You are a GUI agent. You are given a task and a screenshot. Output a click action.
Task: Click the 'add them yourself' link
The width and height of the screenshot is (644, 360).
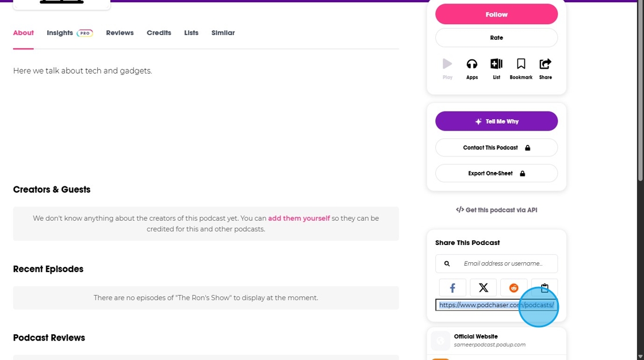pos(299,219)
